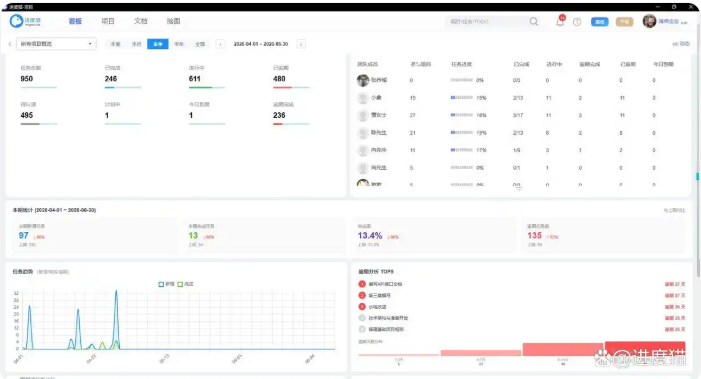Open the project overview dropdown
Viewport: 701px width, 379px height.
click(x=56, y=44)
